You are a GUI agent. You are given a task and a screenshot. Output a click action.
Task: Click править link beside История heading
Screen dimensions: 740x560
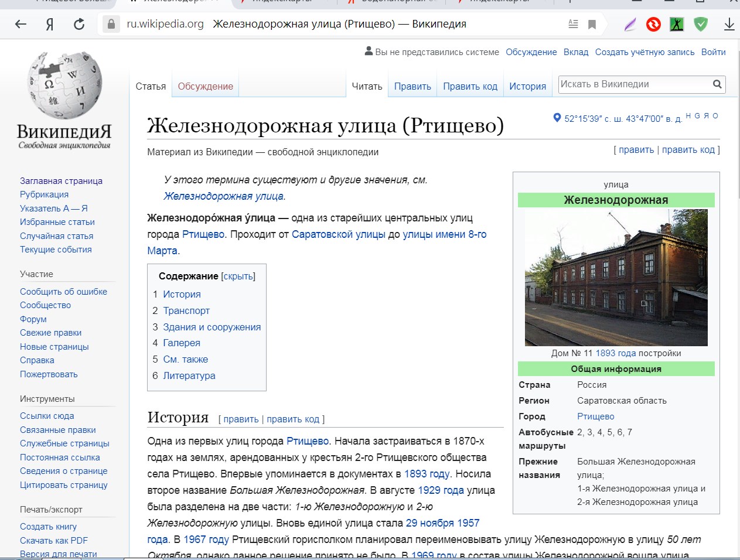[x=241, y=419]
